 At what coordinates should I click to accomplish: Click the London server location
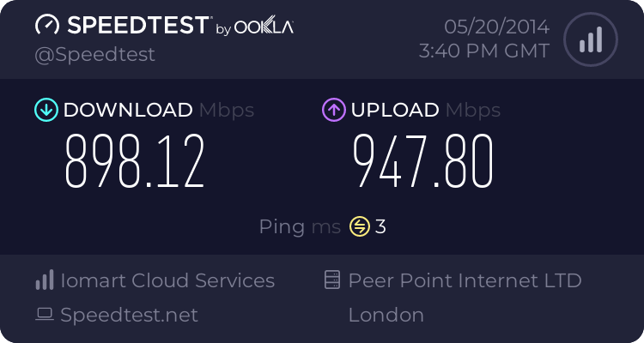(x=386, y=315)
